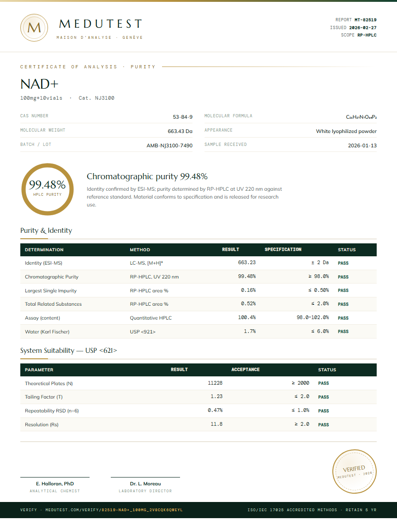Select catalog text Cat. NJ3100

point(96,98)
